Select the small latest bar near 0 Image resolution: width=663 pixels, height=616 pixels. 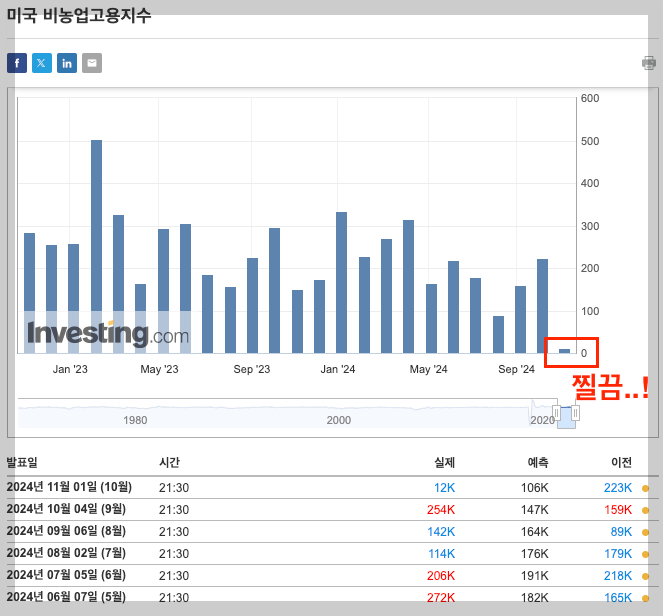point(564,351)
